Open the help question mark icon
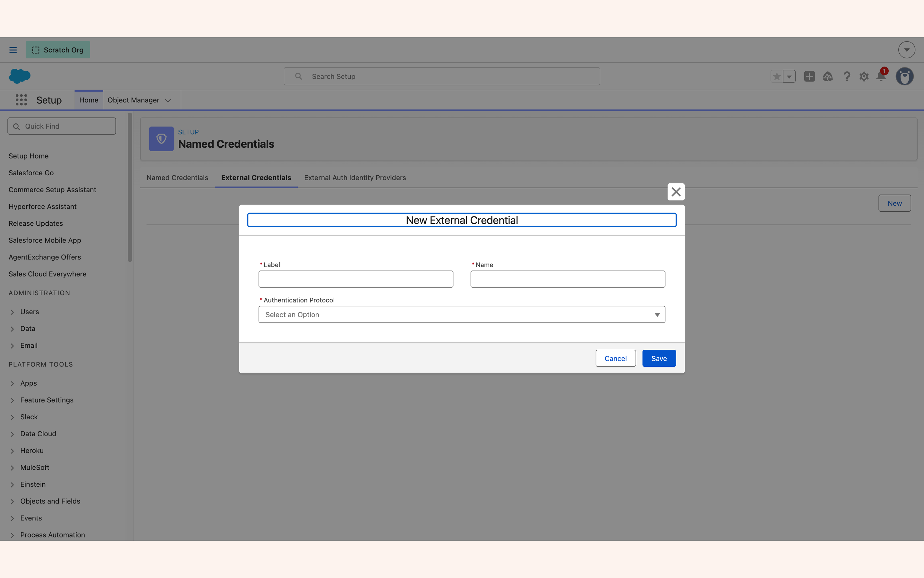The image size is (924, 578). [846, 76]
